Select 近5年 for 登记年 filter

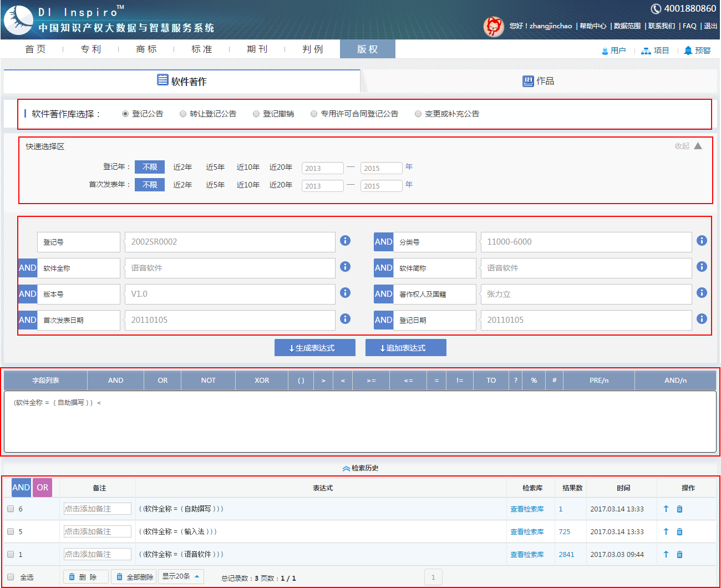215,167
